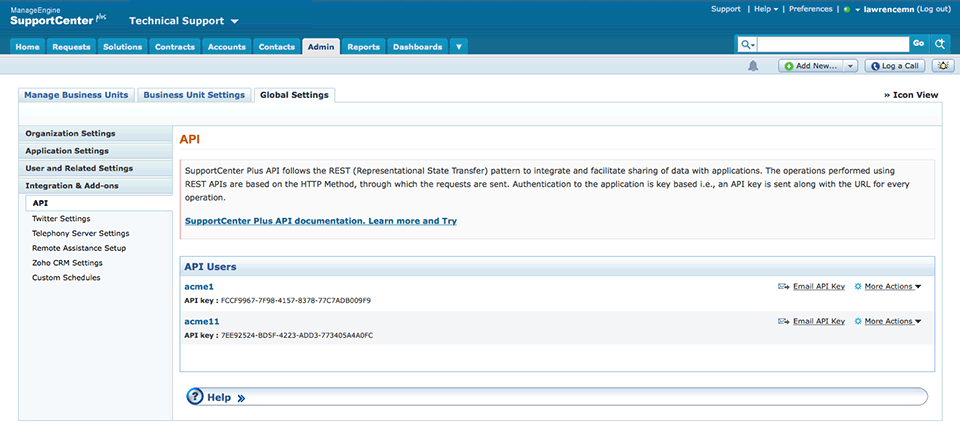This screenshot has height=431, width=960.
Task: Go to the Solutions tab
Action: pos(122,47)
